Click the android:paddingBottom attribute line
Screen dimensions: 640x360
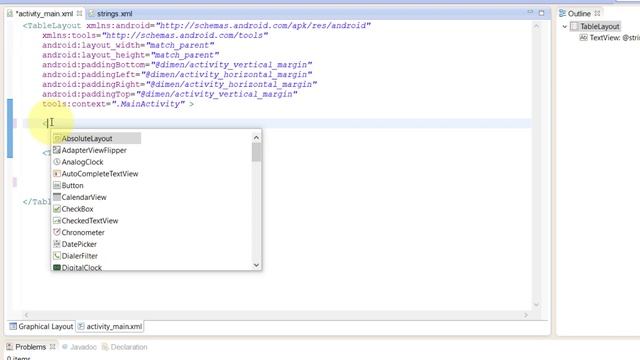pos(177,65)
